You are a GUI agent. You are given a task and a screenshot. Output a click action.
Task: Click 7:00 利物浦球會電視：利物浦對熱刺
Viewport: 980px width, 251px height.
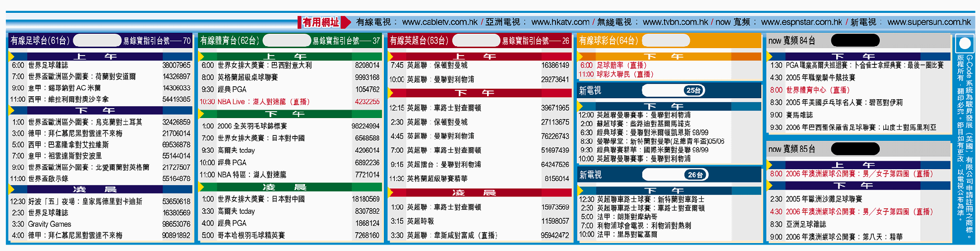point(635,226)
